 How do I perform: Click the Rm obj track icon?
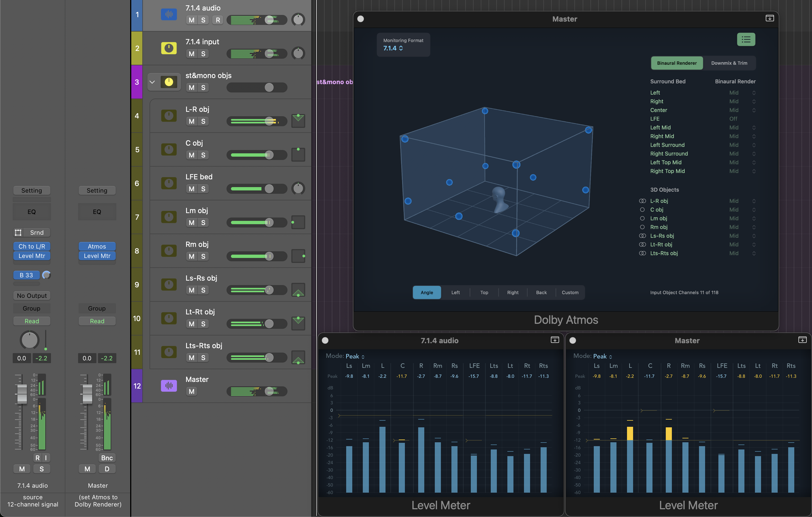coord(169,250)
